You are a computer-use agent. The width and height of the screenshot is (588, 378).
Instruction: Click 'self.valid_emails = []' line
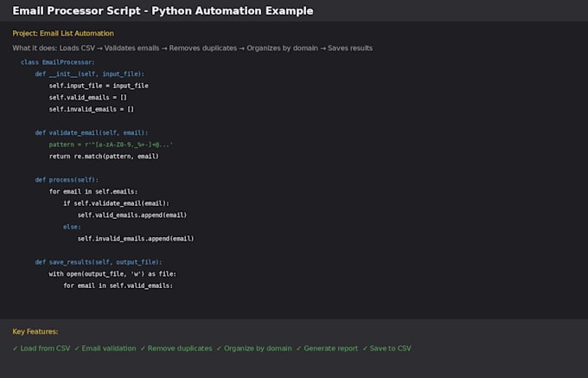[x=88, y=98]
